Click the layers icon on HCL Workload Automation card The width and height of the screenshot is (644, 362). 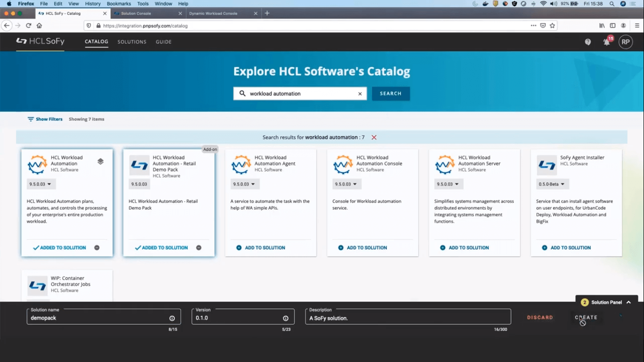tap(100, 161)
